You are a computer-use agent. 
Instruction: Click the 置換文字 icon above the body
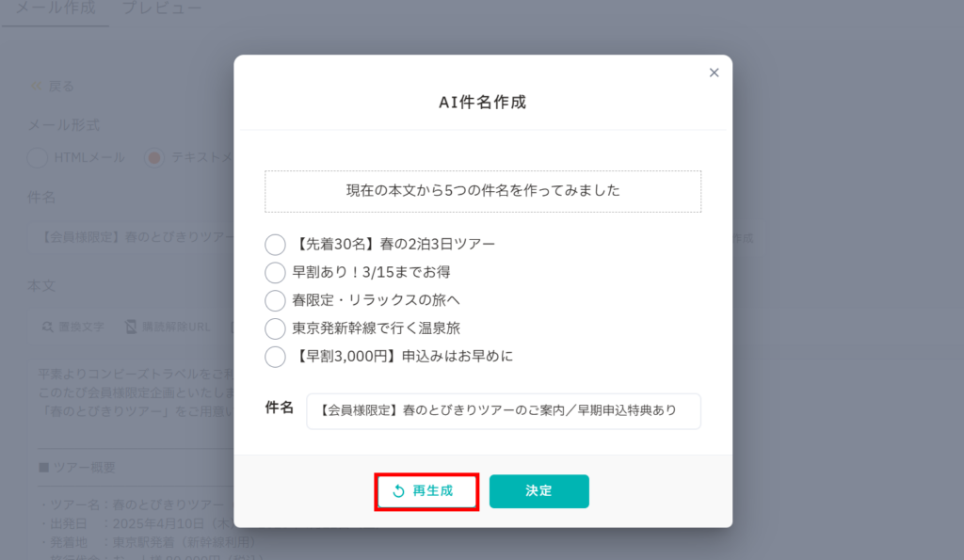[x=47, y=328]
